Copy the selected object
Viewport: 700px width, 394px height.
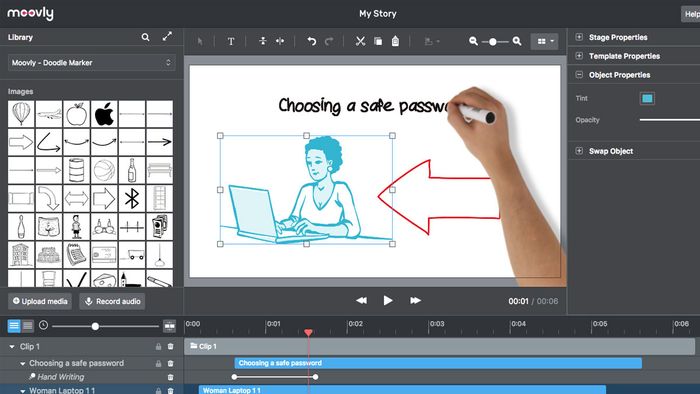[x=378, y=41]
